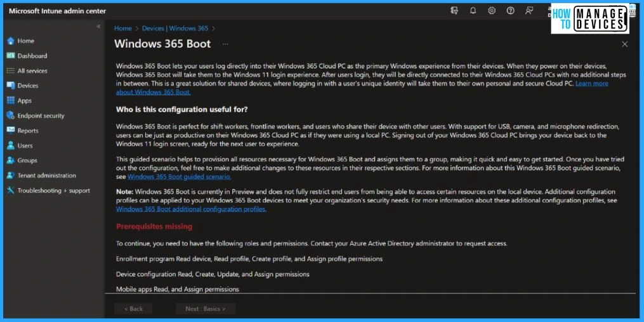The image size is (644, 322).
Task: Select All services in the navigation menu
Action: (32, 71)
